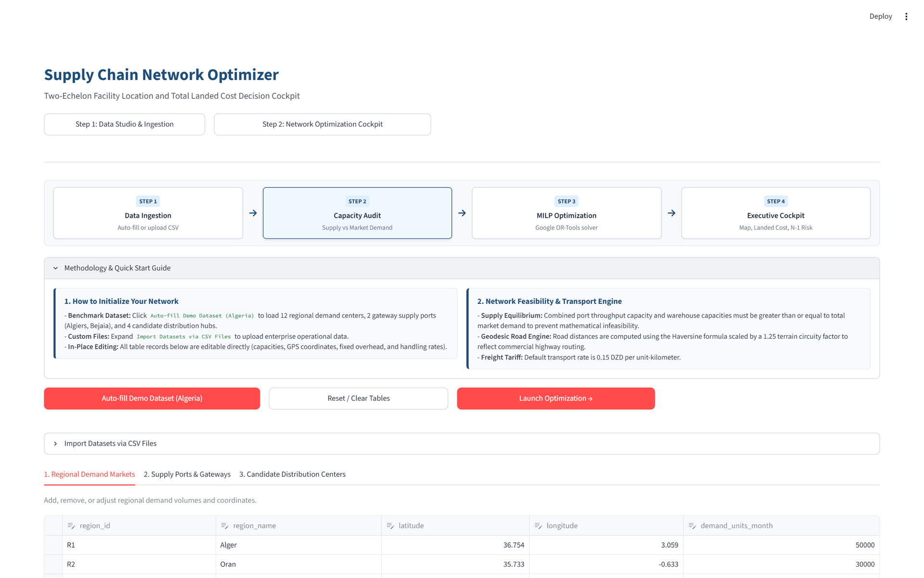The image size is (924, 578).
Task: Click the Deploy button
Action: pos(881,16)
